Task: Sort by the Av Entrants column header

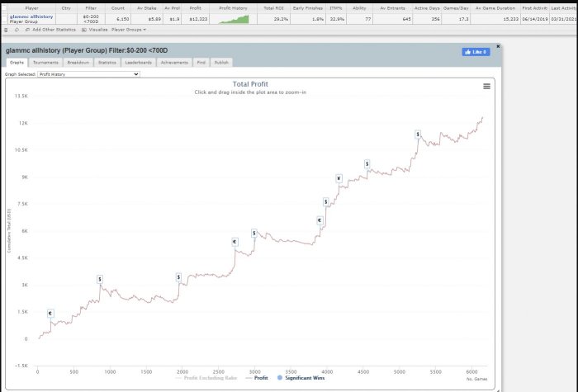Action: [392, 8]
